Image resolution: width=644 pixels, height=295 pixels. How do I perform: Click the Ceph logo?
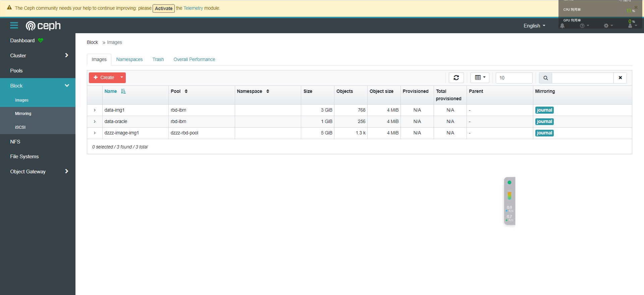[43, 26]
